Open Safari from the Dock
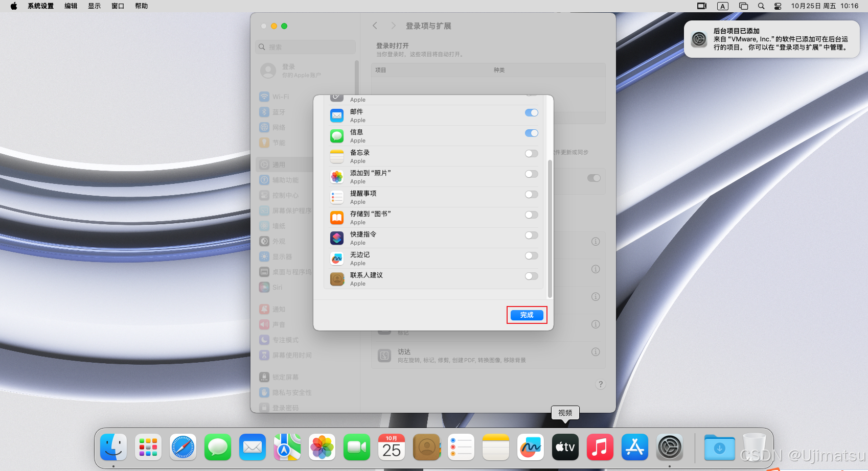 183,447
